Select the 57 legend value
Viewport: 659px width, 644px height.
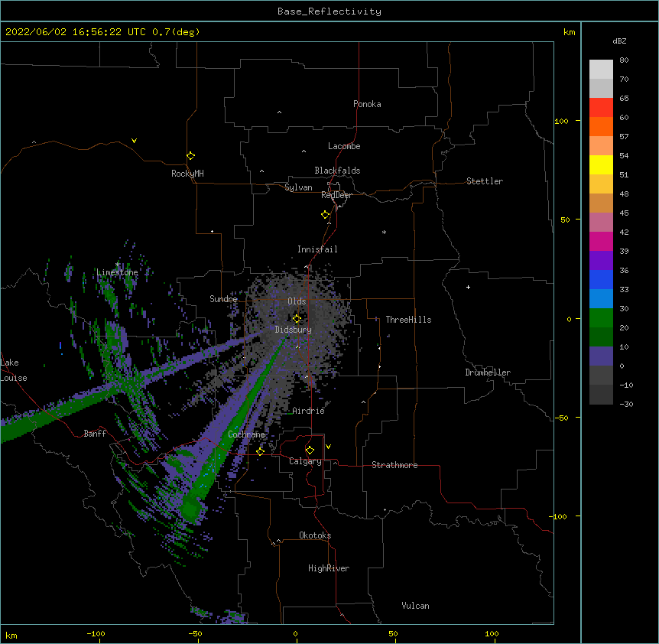pos(624,137)
